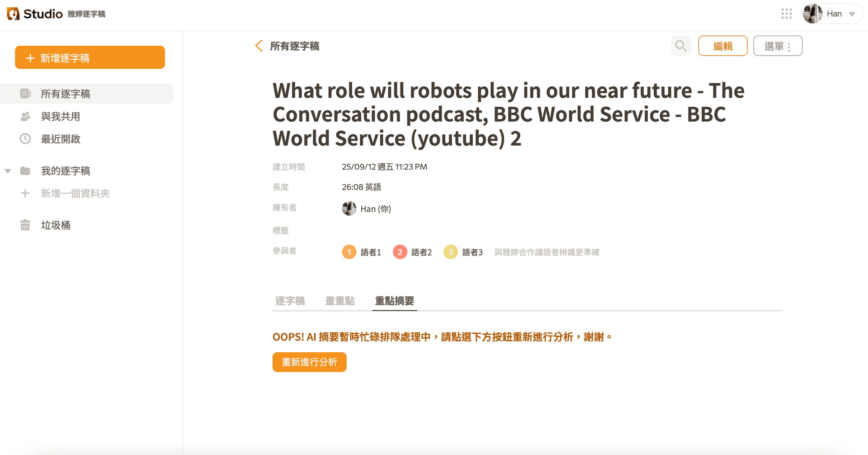Click the 新增逐字稿 button
868x455 pixels.
90,57
